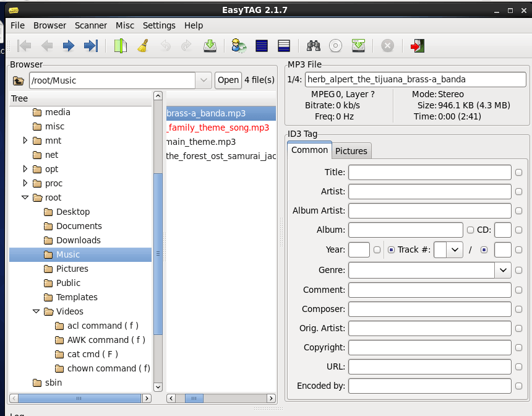The image size is (532, 416).
Task: Expand the proc folder
Action: (x=25, y=183)
